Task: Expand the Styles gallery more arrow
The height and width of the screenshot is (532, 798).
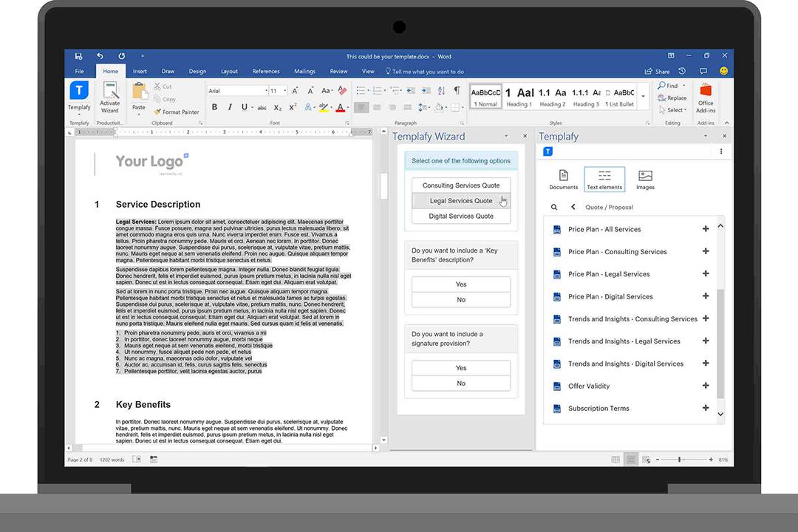Action: 643,97
